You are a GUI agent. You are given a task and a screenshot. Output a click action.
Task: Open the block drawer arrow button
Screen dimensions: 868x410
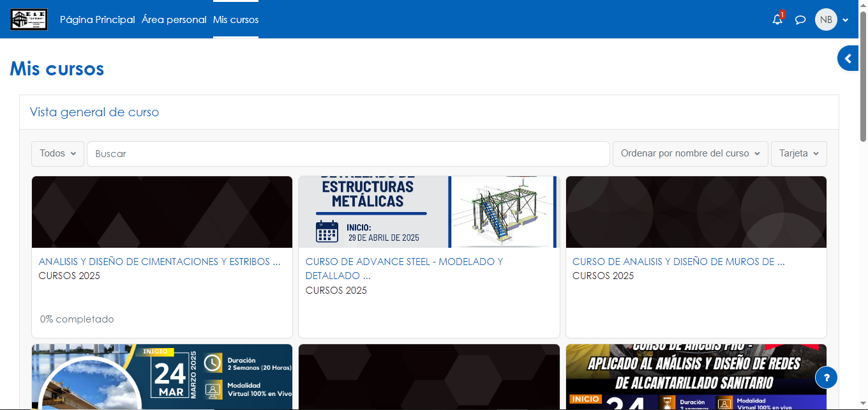848,59
